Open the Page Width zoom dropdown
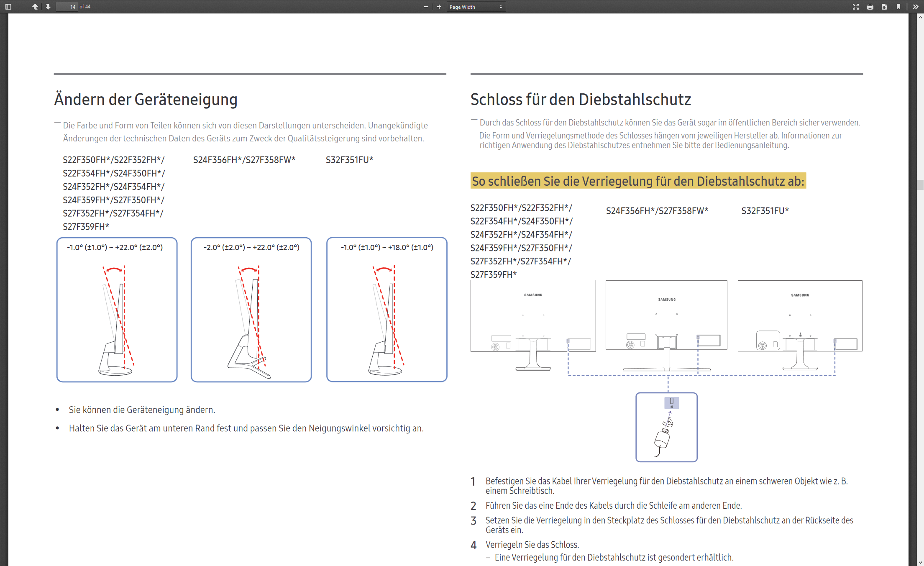 476,7
